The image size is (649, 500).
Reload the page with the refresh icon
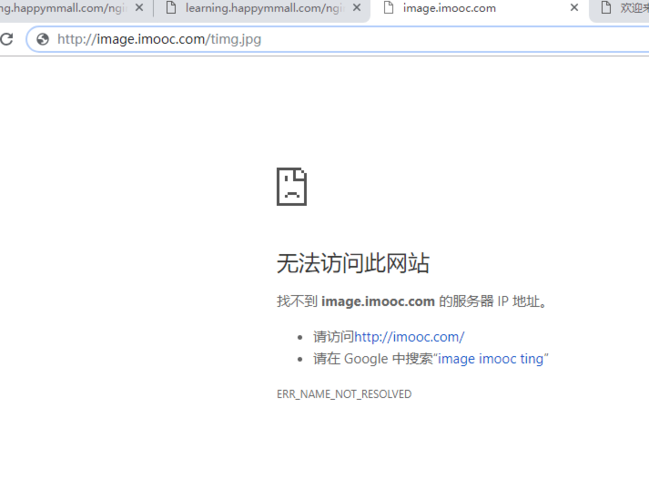(6, 39)
